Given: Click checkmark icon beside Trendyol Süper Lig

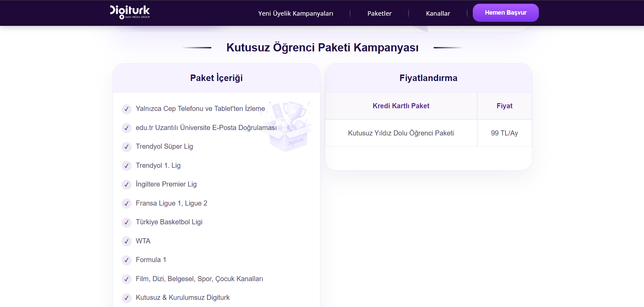Looking at the screenshot, I should (x=127, y=147).
